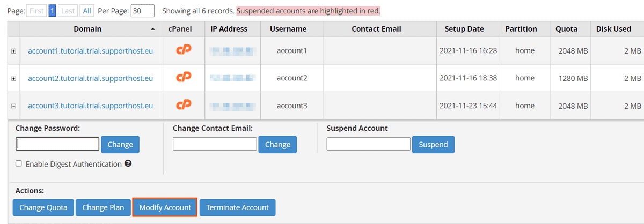Click the Change Plan button
644x224 pixels.
103,207
